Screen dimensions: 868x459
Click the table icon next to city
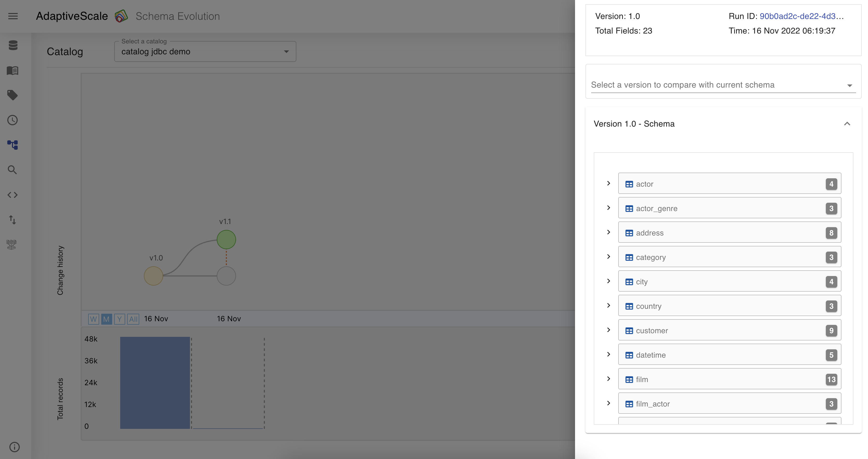click(x=629, y=282)
